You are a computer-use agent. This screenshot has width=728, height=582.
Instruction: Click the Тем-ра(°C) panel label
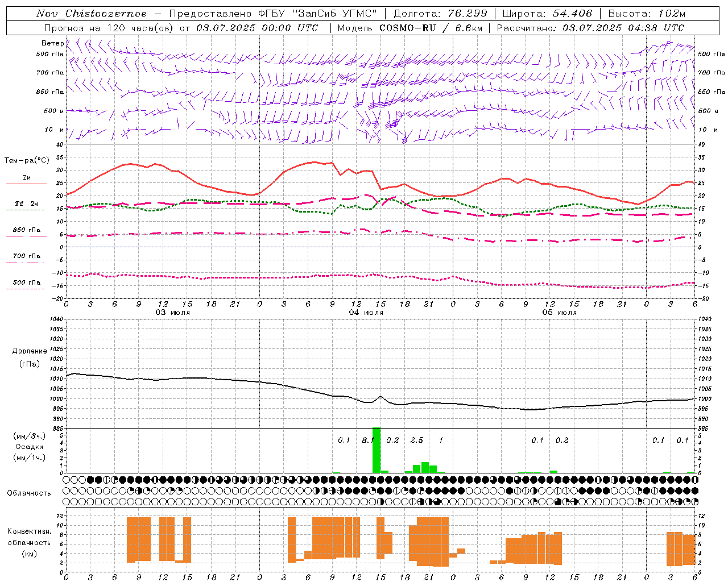[x=27, y=161]
